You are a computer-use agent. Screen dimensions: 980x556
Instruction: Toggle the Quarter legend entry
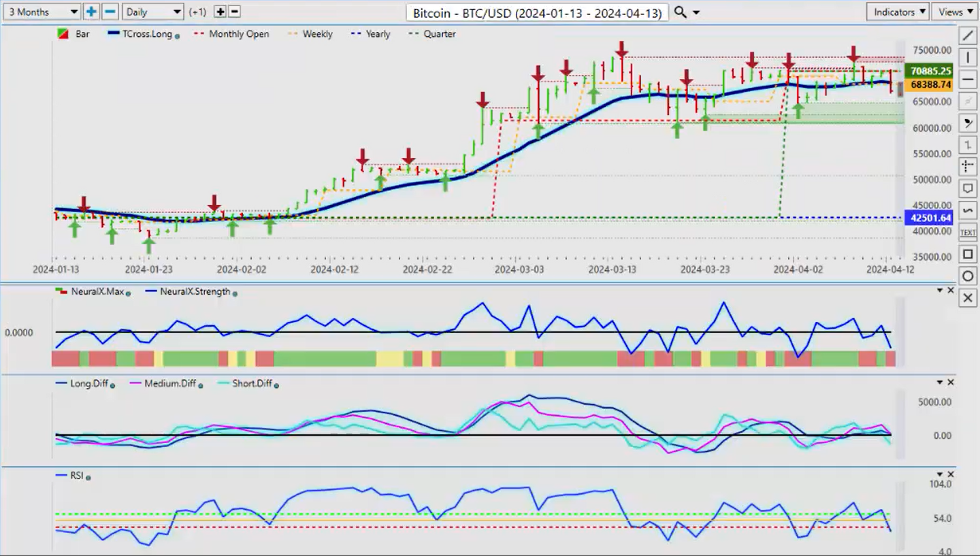[432, 33]
